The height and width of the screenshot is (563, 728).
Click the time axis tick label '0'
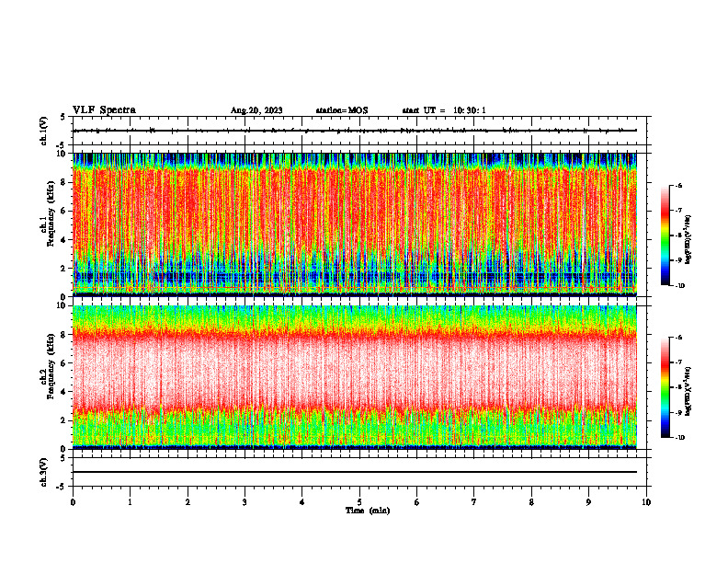[x=73, y=502]
